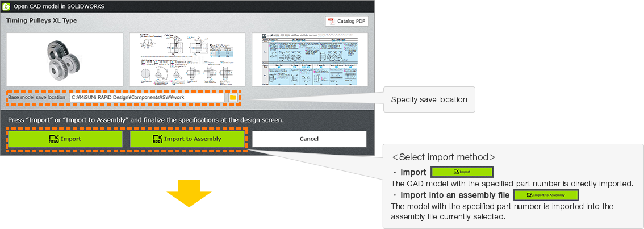Click the ADD icon on Import to Assembly
Screen dimensions: 644x229
tap(157, 139)
